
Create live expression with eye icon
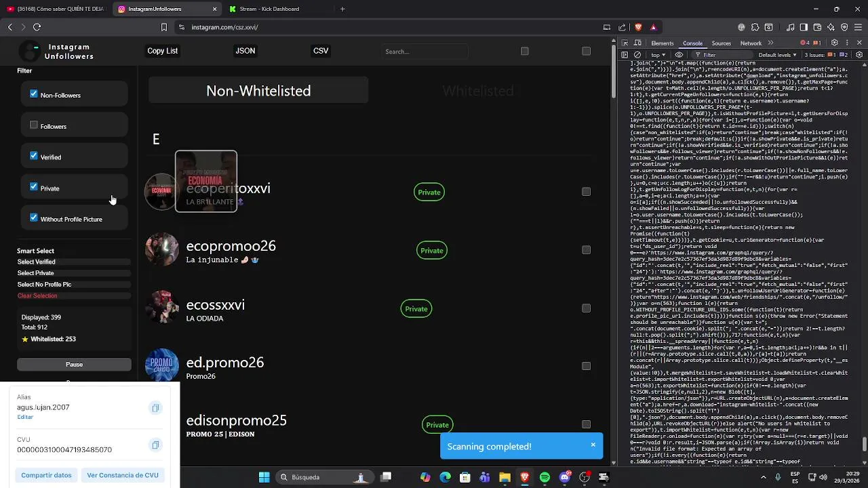tap(679, 55)
